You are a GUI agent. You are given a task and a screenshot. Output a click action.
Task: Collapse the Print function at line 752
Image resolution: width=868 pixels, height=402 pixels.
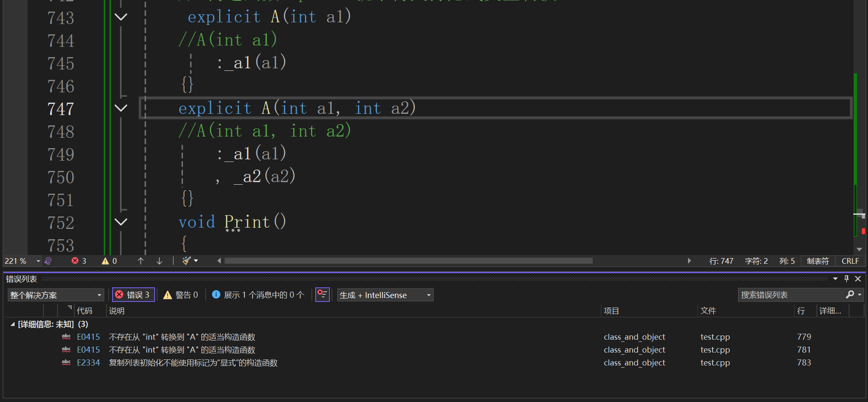(x=121, y=222)
